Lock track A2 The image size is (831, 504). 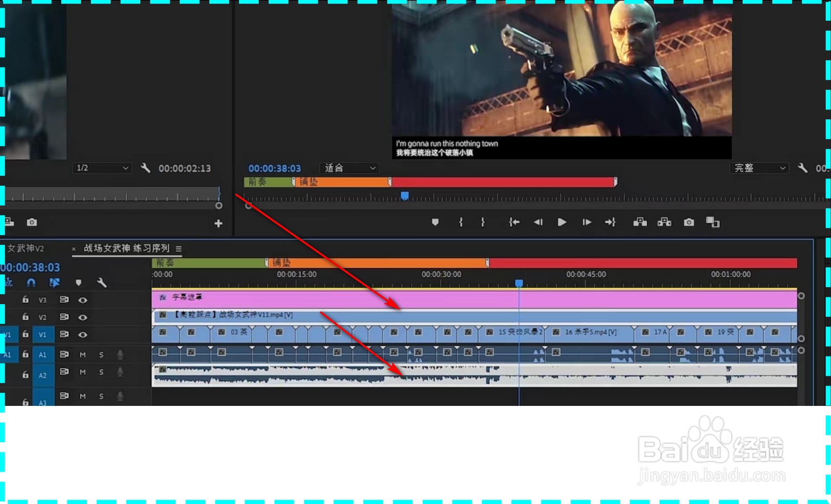pyautogui.click(x=25, y=374)
